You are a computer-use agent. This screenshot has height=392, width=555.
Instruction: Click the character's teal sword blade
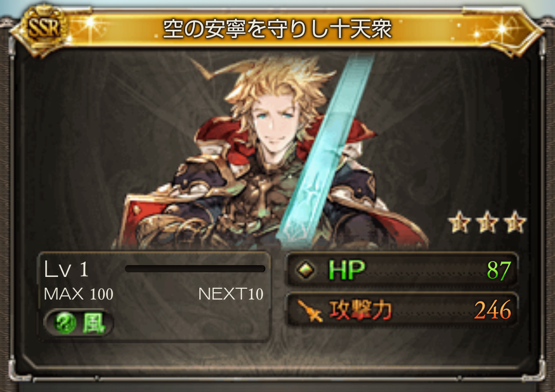326,148
